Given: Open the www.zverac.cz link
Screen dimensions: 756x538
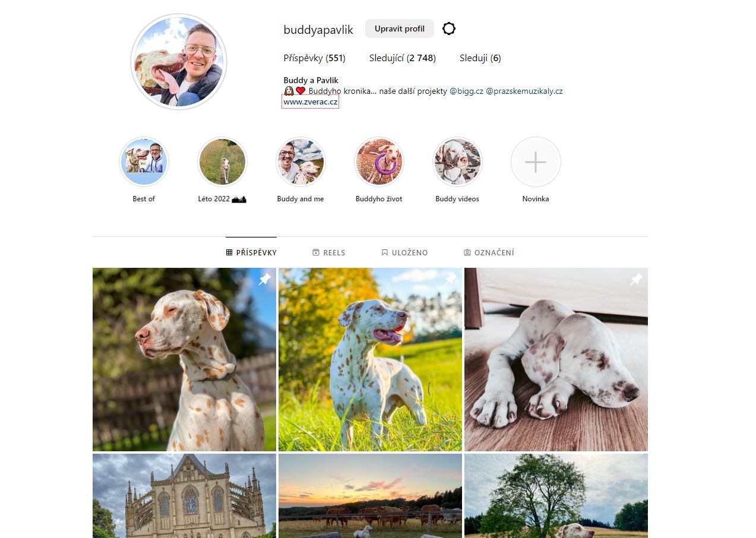Looking at the screenshot, I should coord(311,102).
